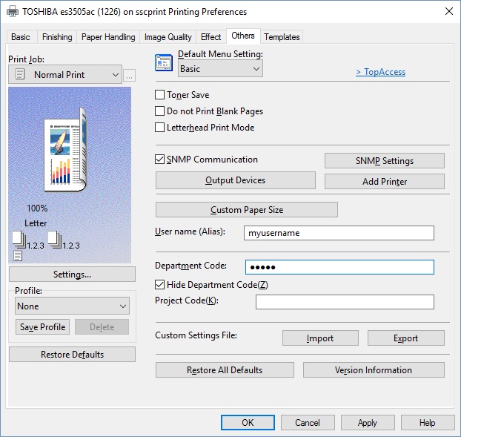Click the Apply button
The image size is (504, 437).
pos(368,422)
